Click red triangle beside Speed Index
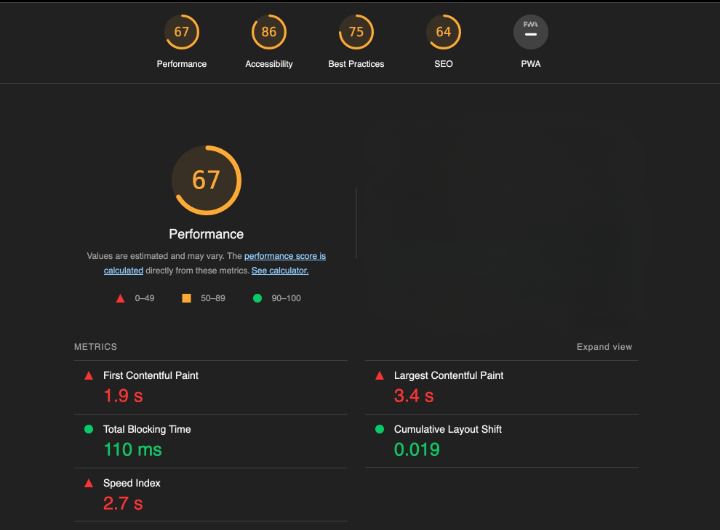The width and height of the screenshot is (720, 530). coord(89,483)
